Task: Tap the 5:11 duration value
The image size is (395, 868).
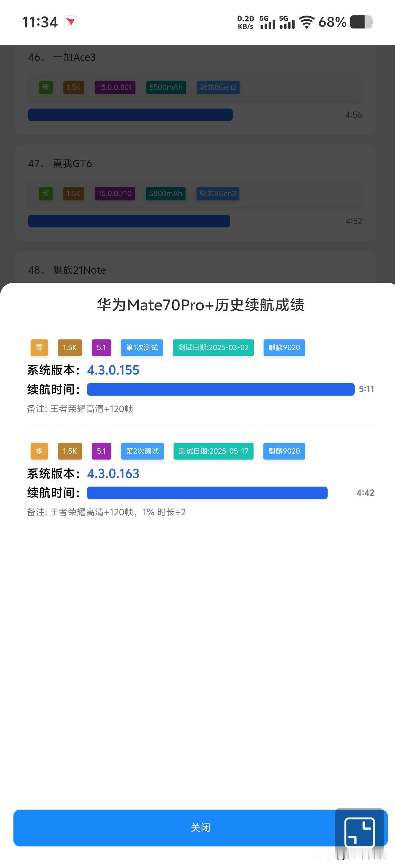Action: [x=366, y=389]
